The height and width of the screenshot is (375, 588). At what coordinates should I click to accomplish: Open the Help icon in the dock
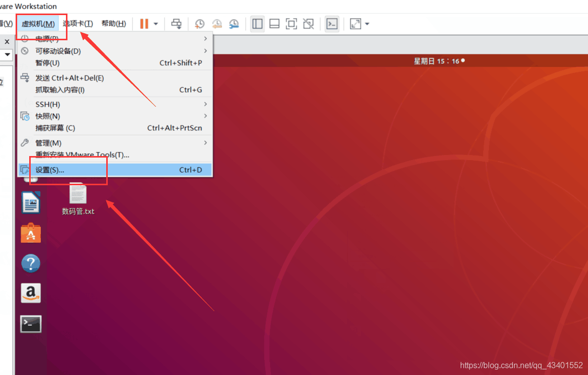pos(31,263)
